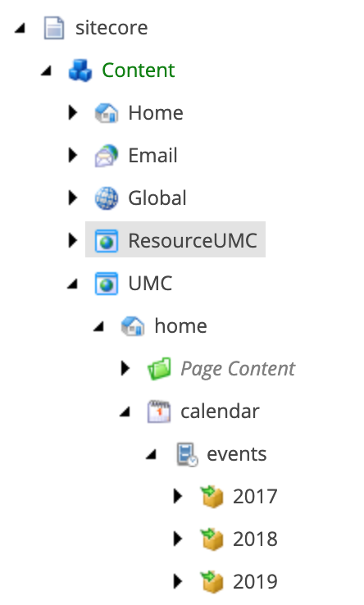The width and height of the screenshot is (364, 605).
Task: Click the events server icon
Action: pyautogui.click(x=187, y=454)
